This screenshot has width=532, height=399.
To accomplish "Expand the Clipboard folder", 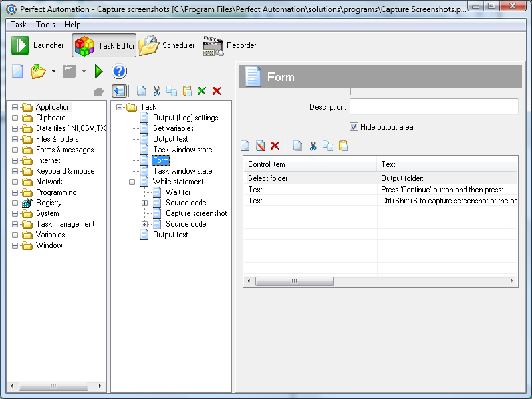I will (15, 118).
